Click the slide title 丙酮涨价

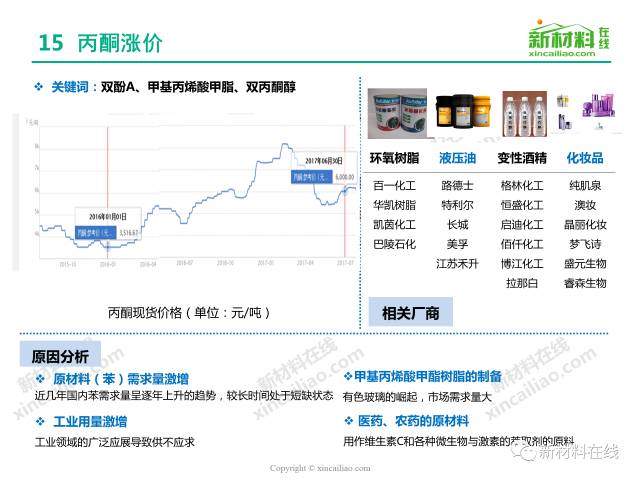[120, 43]
